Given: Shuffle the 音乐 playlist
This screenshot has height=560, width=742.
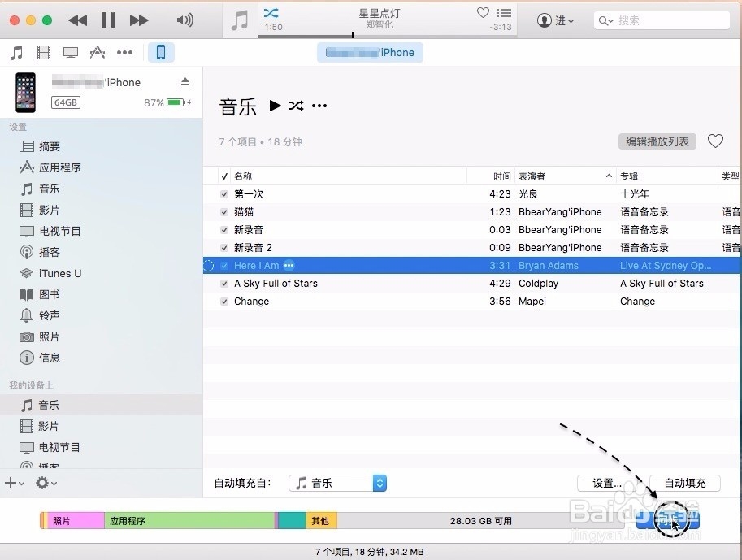Looking at the screenshot, I should click(x=297, y=105).
